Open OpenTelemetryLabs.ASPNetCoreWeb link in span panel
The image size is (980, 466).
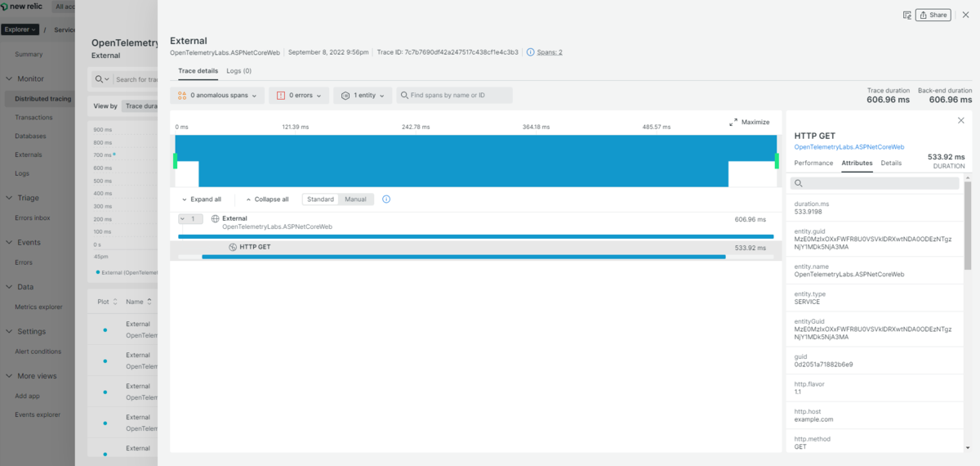(x=849, y=147)
